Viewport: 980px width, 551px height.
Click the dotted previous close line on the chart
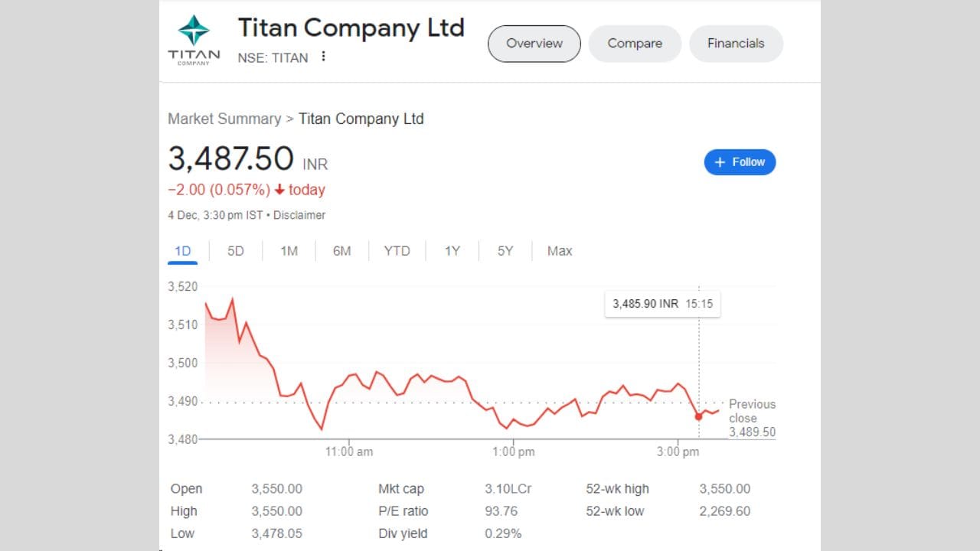pos(459,400)
